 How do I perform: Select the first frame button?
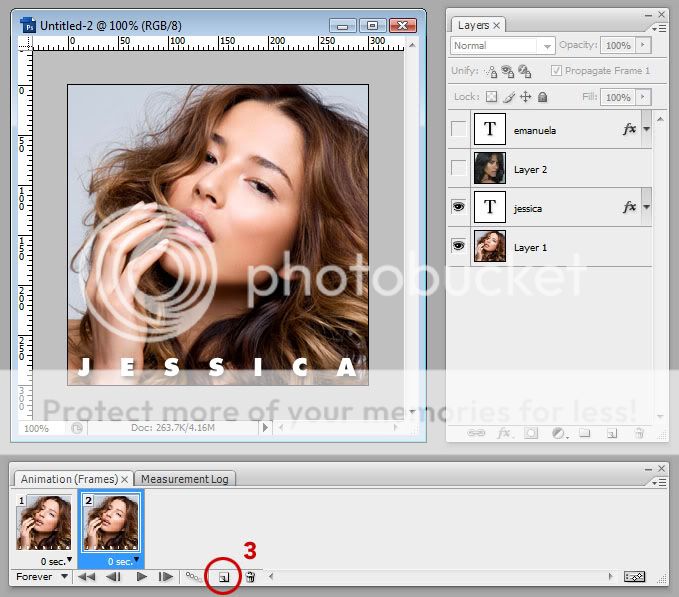point(88,577)
